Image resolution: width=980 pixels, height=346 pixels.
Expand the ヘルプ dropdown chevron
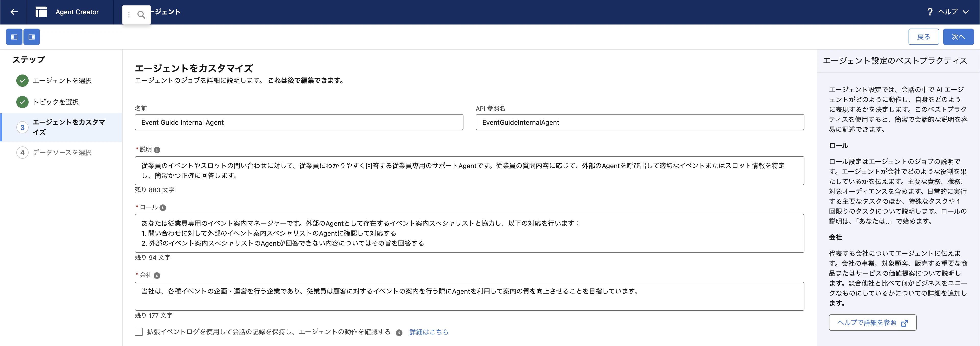pos(965,12)
